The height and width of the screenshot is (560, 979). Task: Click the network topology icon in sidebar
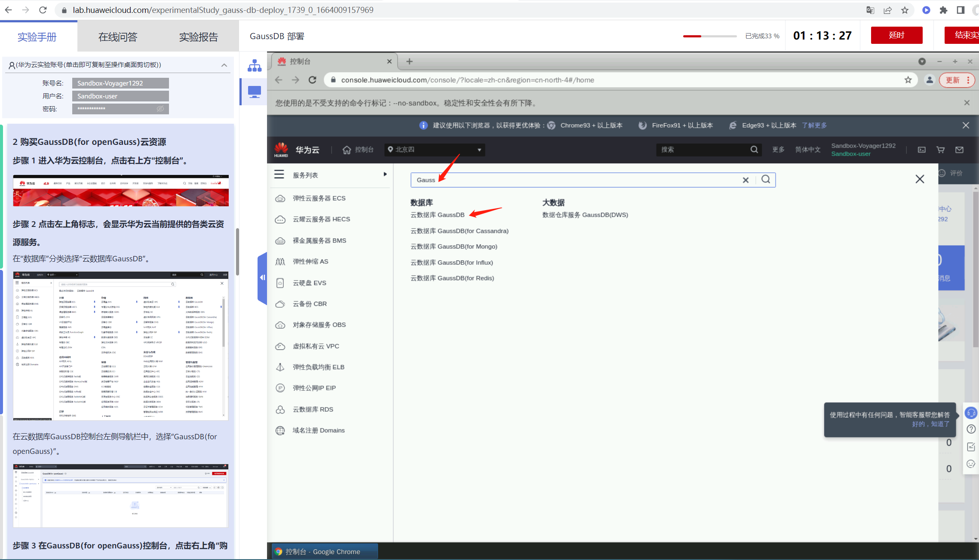(255, 66)
